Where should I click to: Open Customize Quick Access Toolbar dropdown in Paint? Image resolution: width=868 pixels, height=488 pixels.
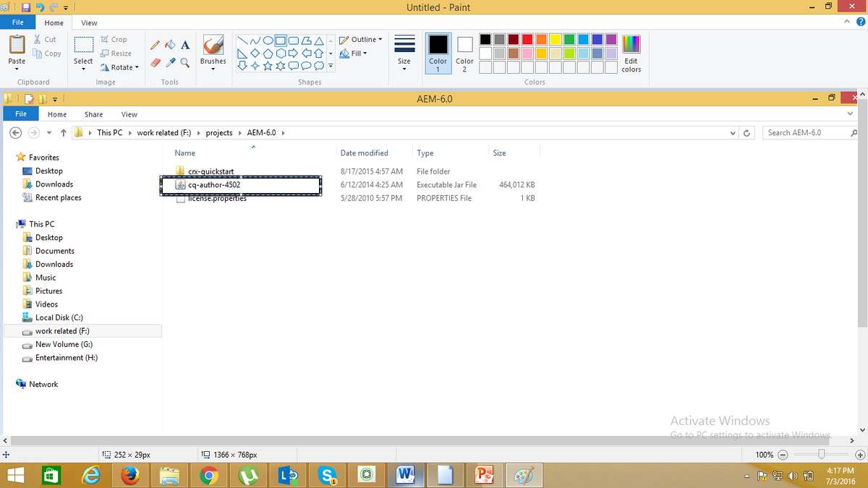(66, 8)
